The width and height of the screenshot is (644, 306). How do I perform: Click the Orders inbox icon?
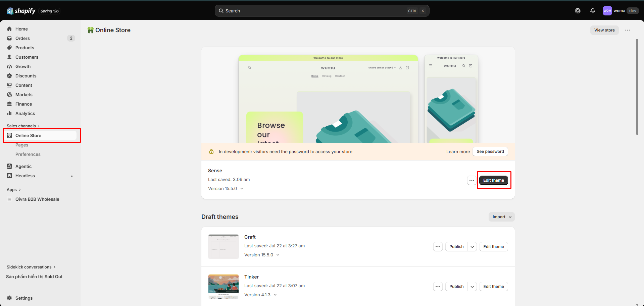click(x=9, y=38)
